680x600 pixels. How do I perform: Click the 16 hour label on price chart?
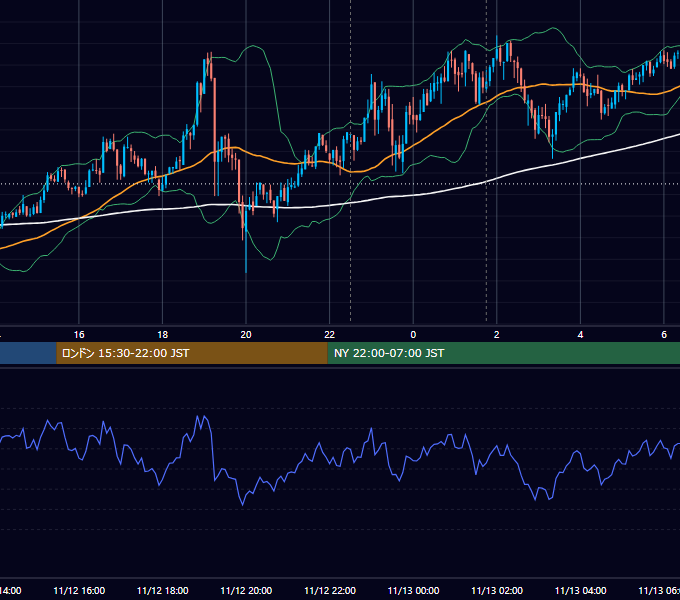pos(79,335)
